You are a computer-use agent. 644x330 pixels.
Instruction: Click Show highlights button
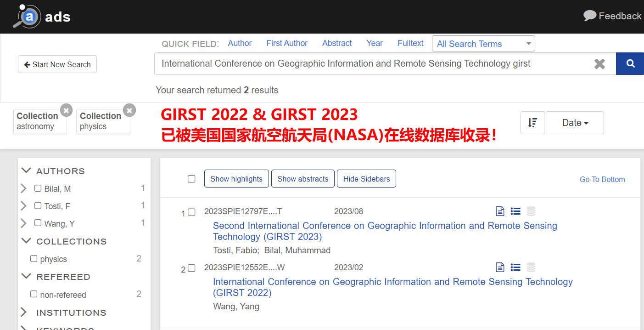236,179
